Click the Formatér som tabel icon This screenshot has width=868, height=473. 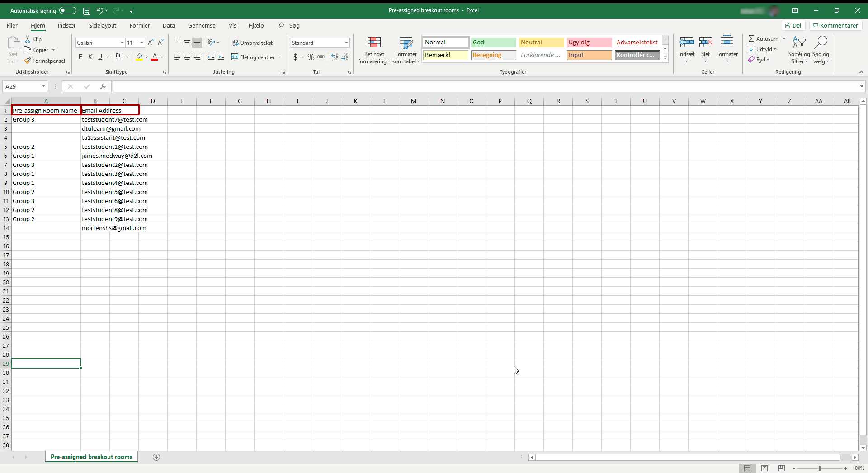coord(406,43)
